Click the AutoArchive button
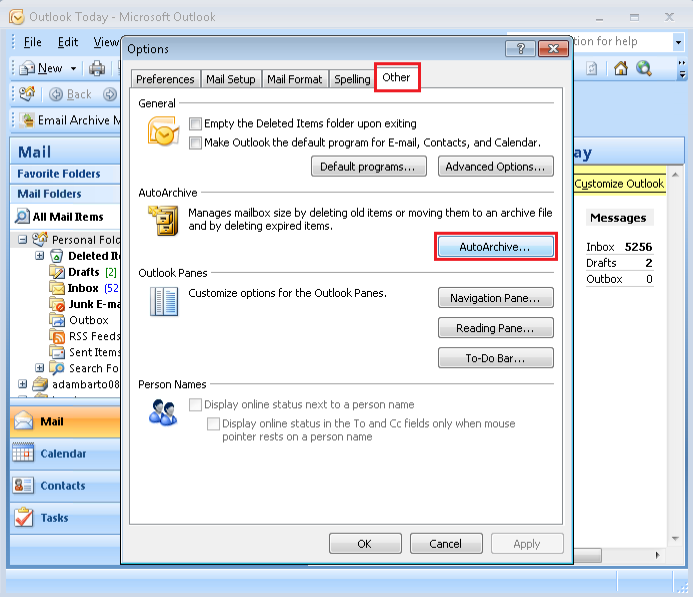The height and width of the screenshot is (597, 693). (495, 247)
